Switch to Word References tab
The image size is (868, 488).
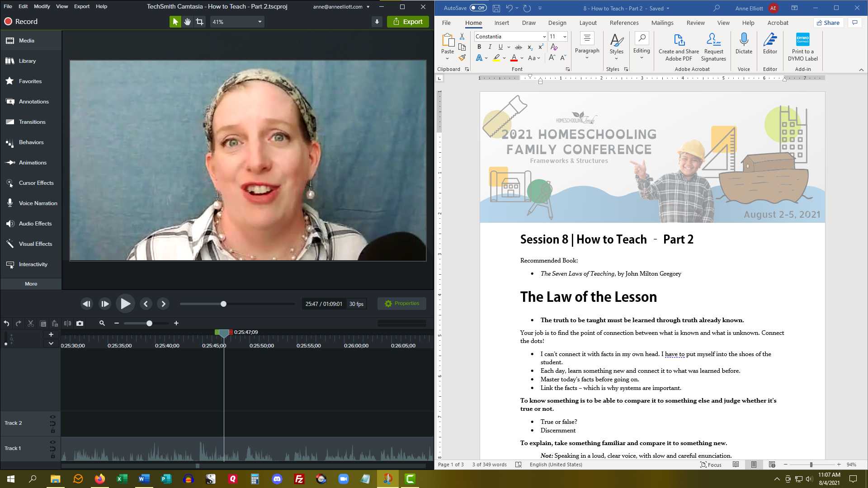coord(624,23)
